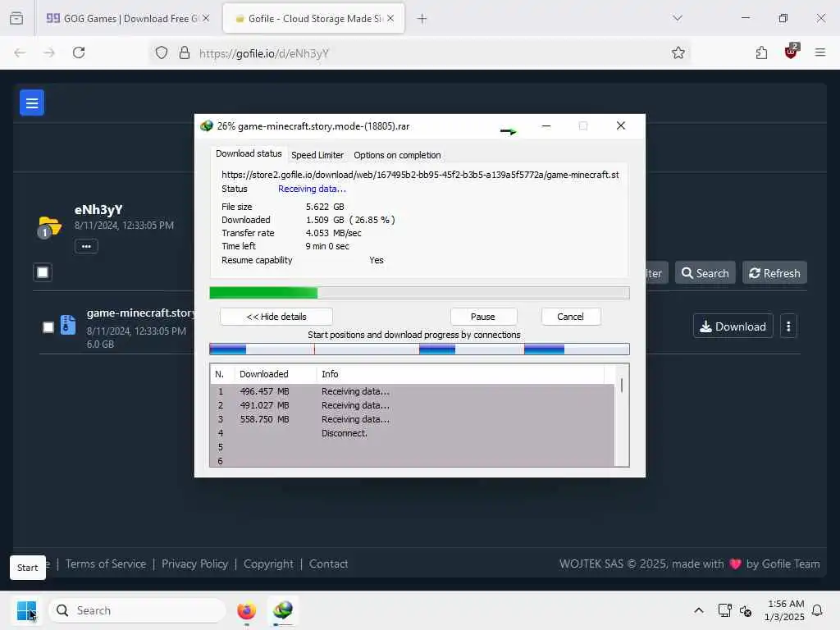Click the network status tray icon
The image size is (840, 630).
(x=724, y=610)
